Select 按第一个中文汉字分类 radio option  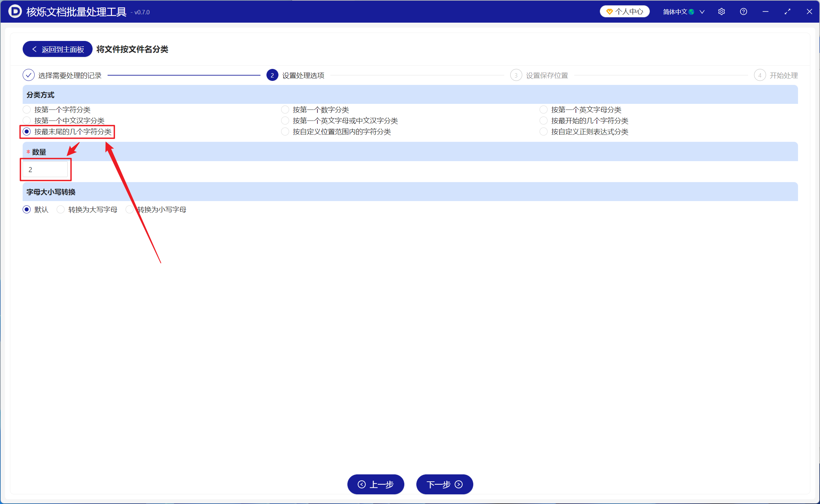pyautogui.click(x=27, y=121)
